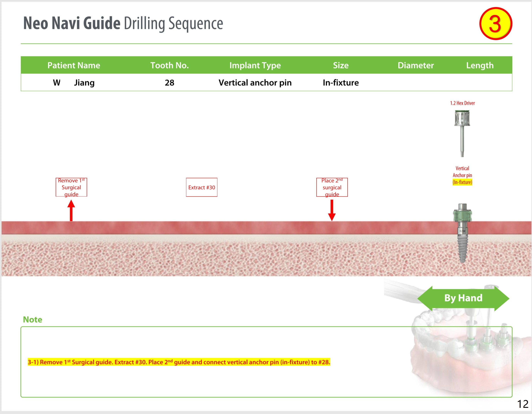Select the Remove 1st Surgical guide box
532x414 pixels.
pyautogui.click(x=71, y=187)
